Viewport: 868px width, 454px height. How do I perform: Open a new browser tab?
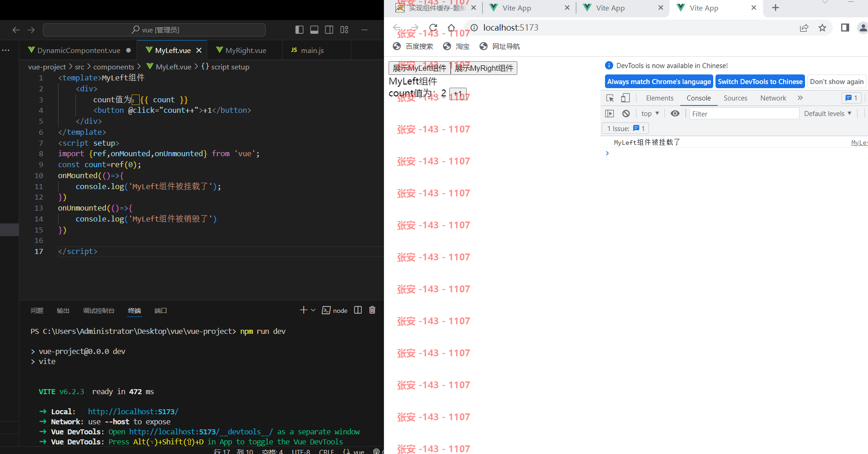775,8
